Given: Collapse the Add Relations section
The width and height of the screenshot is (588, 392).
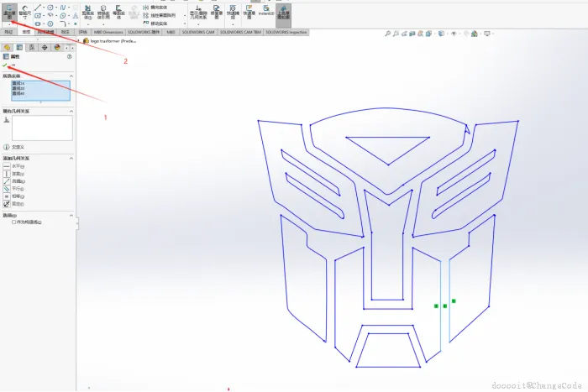Looking at the screenshot, I should tap(70, 158).
